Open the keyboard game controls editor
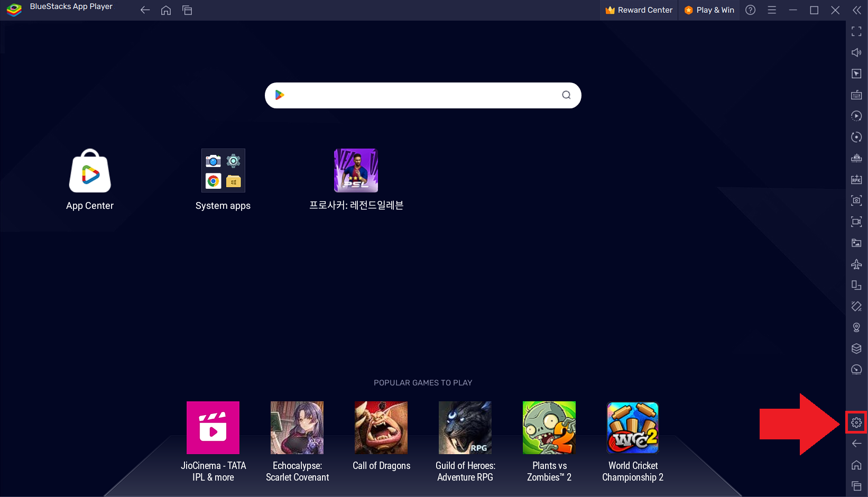 click(x=856, y=95)
